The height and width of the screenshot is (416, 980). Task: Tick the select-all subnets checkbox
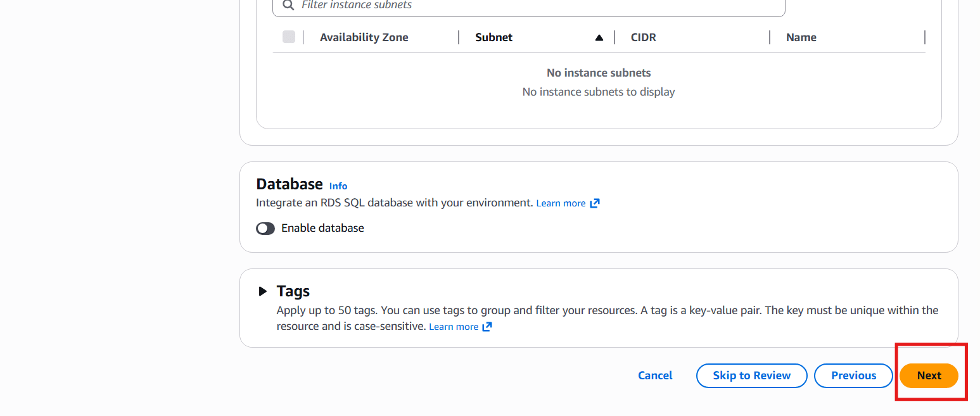289,37
